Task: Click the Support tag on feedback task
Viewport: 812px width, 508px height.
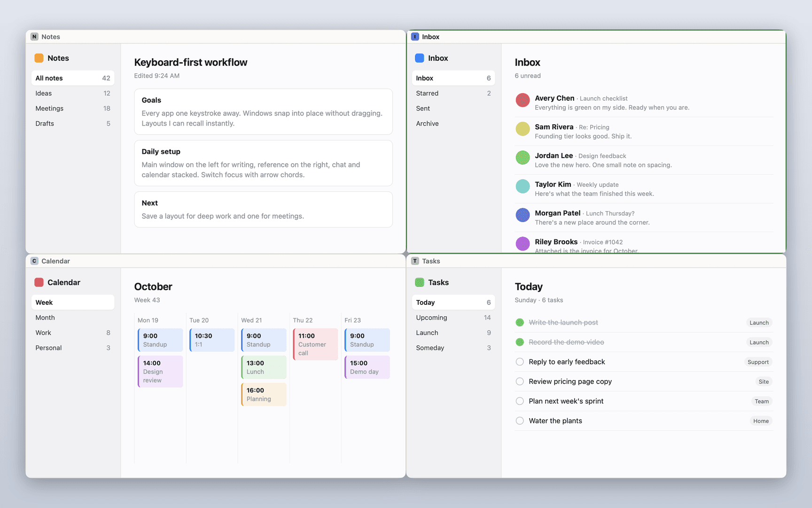Action: [x=758, y=362]
